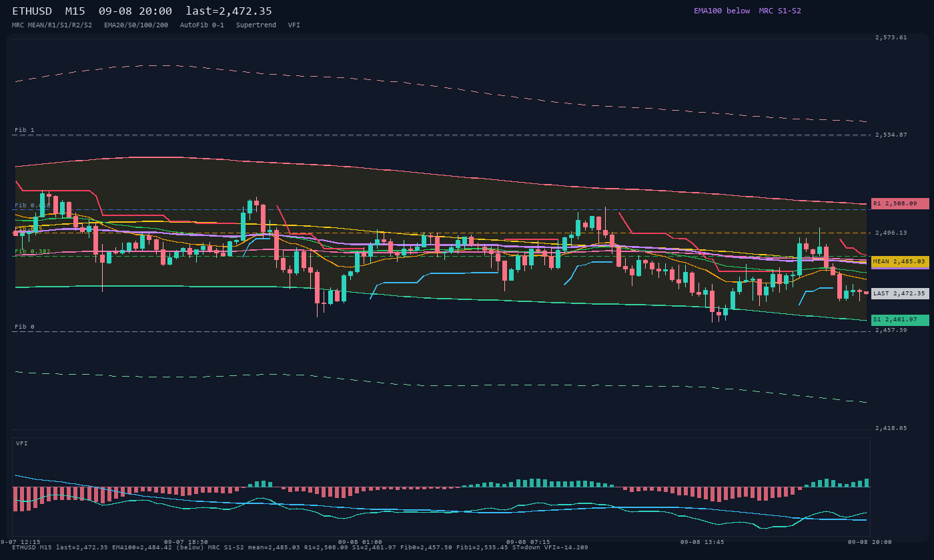The image size is (934, 560).
Task: Select the white LAST 2,472.35 price tag
Action: tap(900, 293)
